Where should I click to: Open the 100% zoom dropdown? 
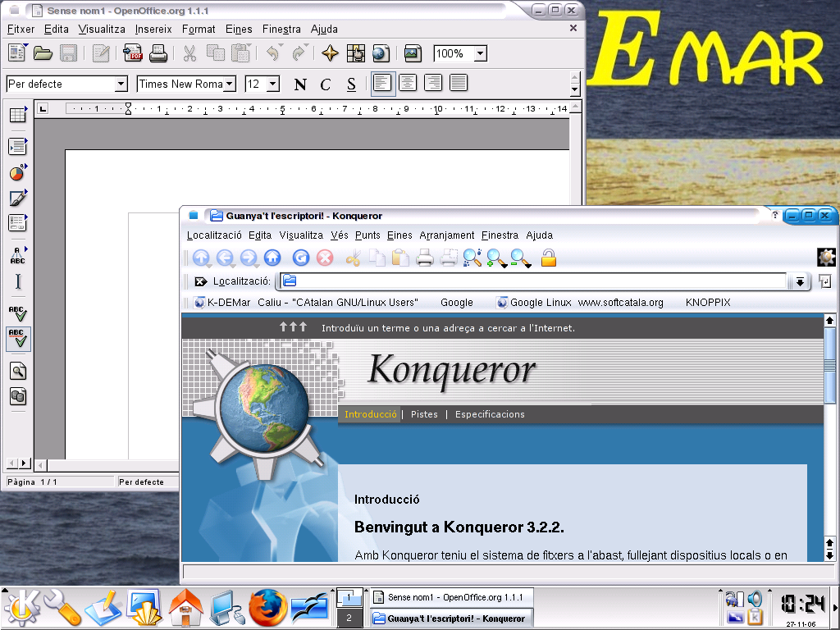(480, 54)
